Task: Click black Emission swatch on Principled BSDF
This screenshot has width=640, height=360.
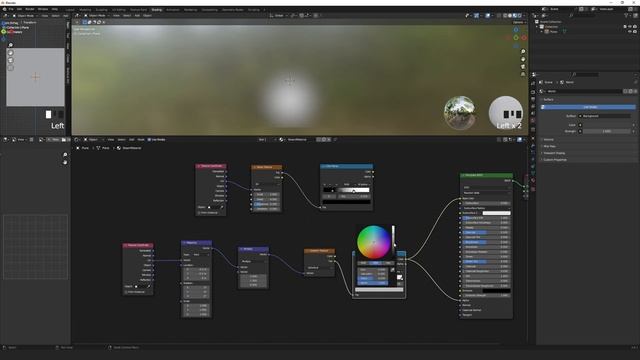Action: point(496,291)
